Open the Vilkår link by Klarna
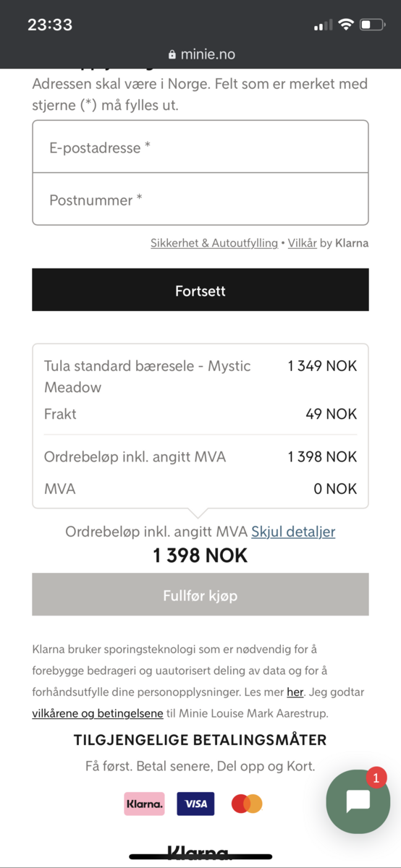The height and width of the screenshot is (868, 401). [x=302, y=243]
